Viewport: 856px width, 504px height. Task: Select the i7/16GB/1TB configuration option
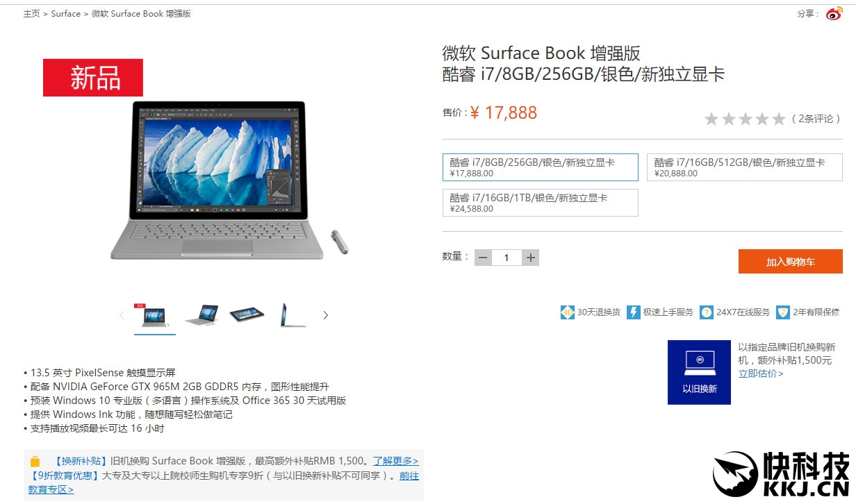click(x=541, y=203)
